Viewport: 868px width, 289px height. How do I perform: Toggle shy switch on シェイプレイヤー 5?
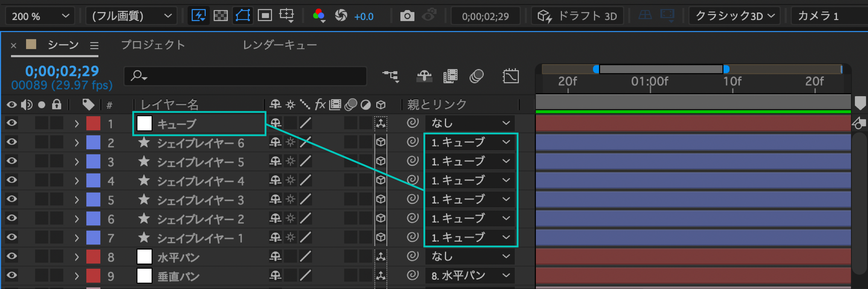point(275,162)
